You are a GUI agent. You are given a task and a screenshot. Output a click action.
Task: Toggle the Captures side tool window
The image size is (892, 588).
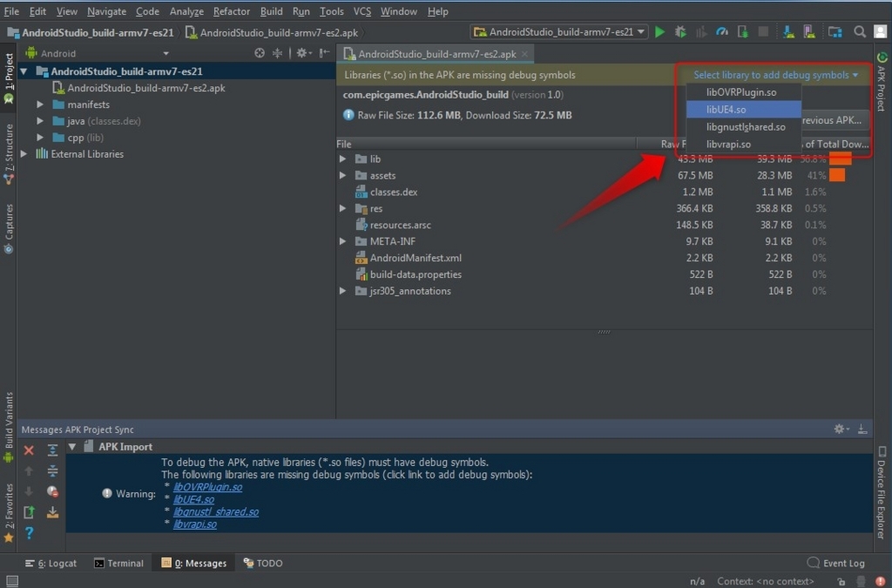(9, 228)
